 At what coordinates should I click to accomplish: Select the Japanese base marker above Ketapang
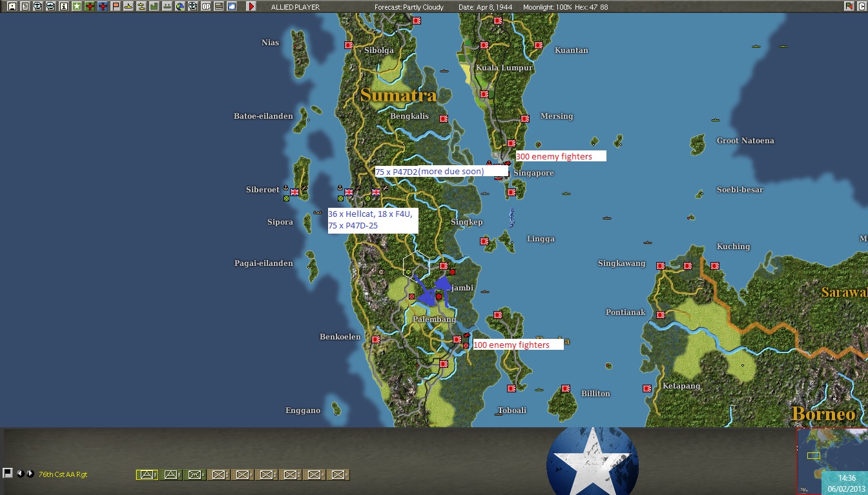pos(646,389)
